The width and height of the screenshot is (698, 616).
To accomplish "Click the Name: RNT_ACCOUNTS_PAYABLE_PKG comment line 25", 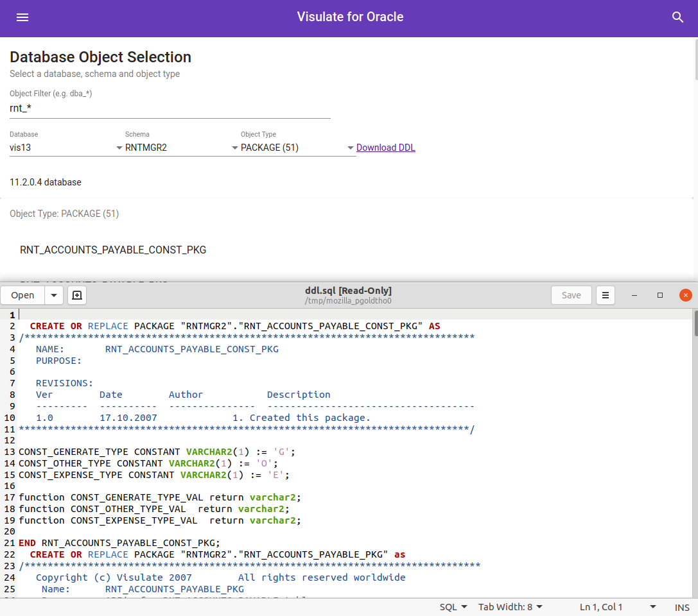I will pos(143,589).
